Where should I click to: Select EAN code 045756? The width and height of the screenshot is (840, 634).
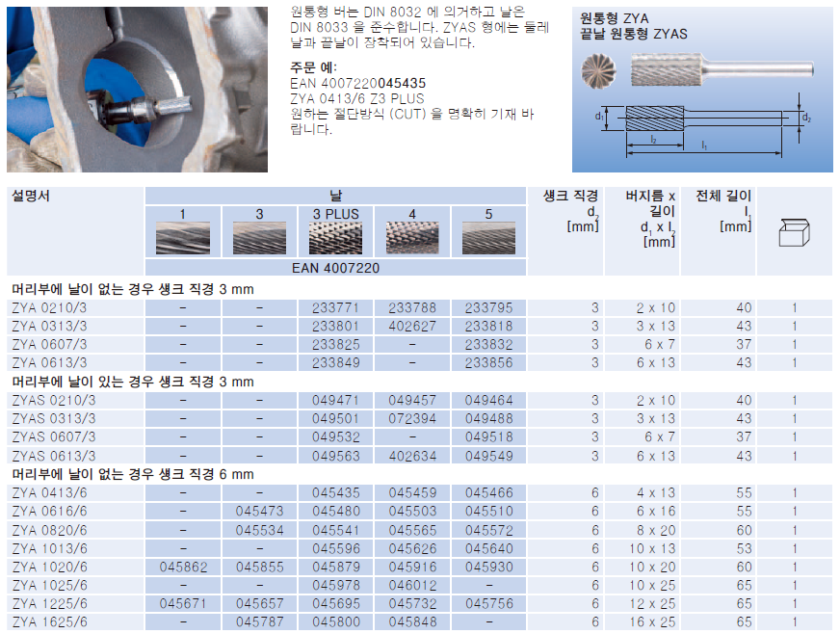click(488, 604)
